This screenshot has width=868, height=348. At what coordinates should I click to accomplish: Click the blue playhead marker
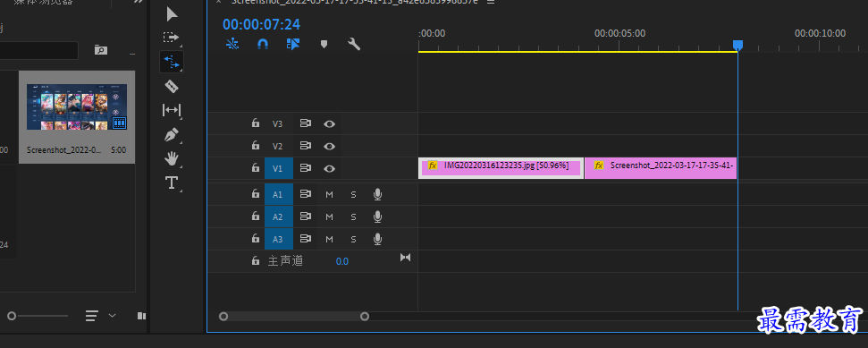coord(737,45)
